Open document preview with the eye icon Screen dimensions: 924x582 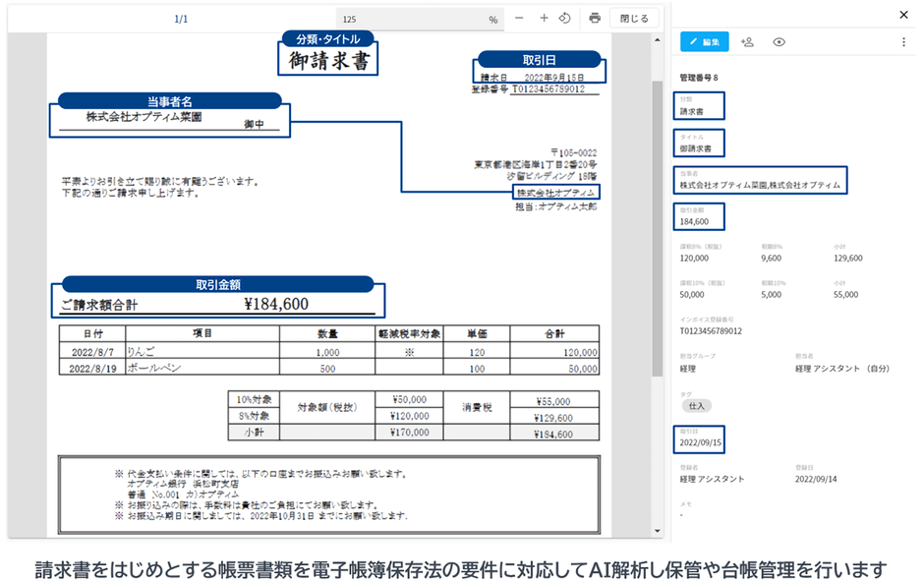(780, 41)
